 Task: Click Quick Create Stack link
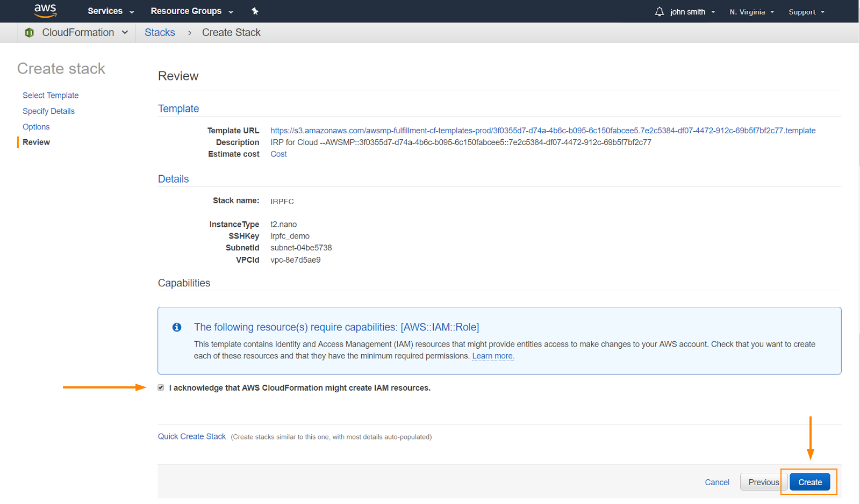(x=192, y=436)
